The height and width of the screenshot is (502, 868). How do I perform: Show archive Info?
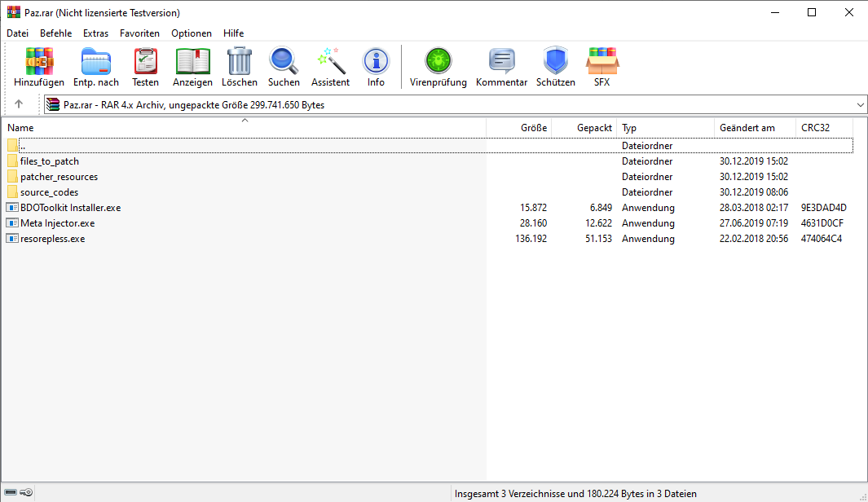pos(376,67)
